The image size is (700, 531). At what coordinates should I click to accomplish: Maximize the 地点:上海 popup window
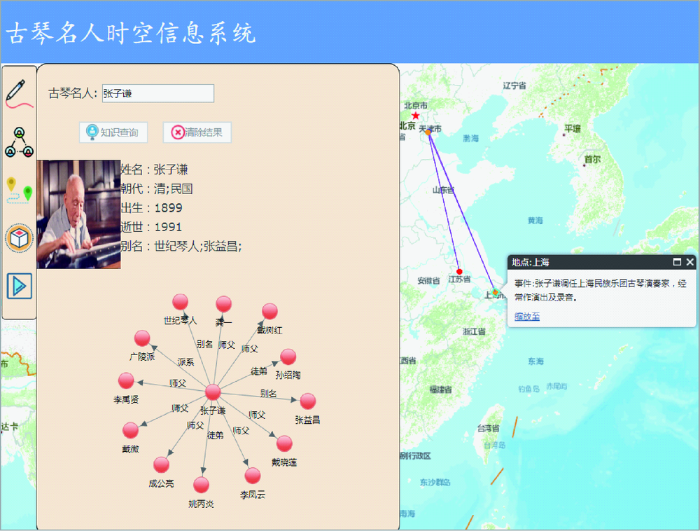(677, 262)
